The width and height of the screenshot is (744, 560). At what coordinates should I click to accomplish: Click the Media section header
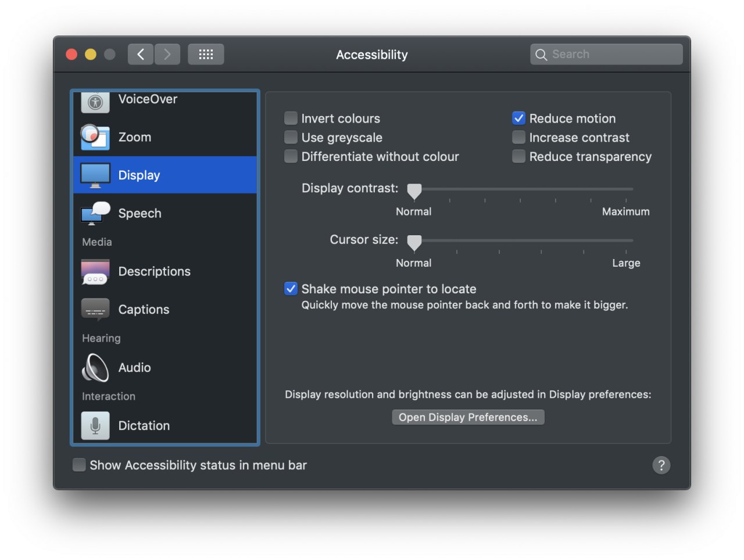pos(97,242)
